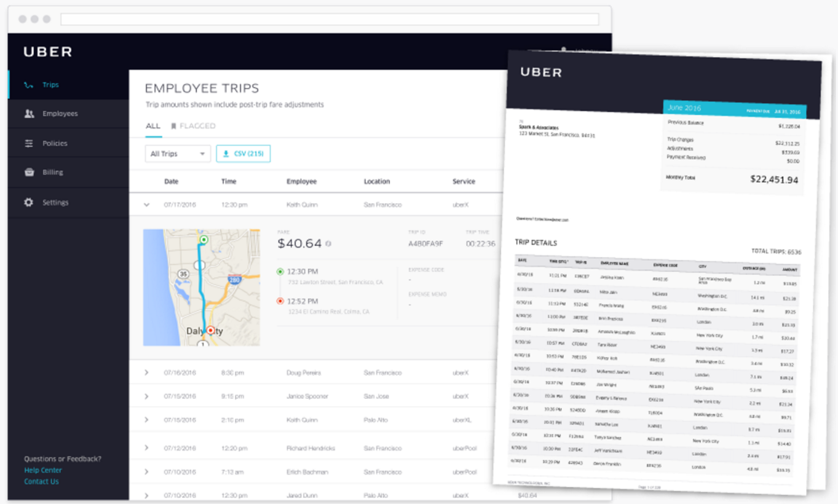The image size is (838, 504).
Task: Click the $22,451.94 monthly total on invoice
Action: [774, 179]
